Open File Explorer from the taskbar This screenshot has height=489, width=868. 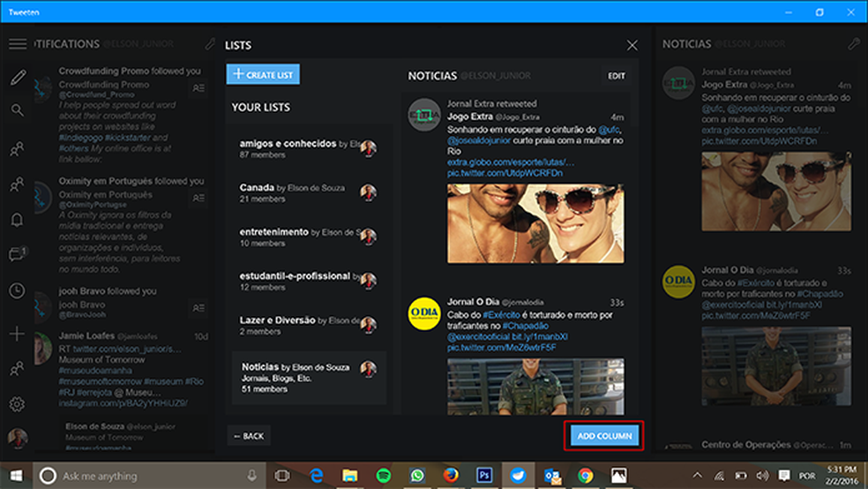[x=350, y=476]
